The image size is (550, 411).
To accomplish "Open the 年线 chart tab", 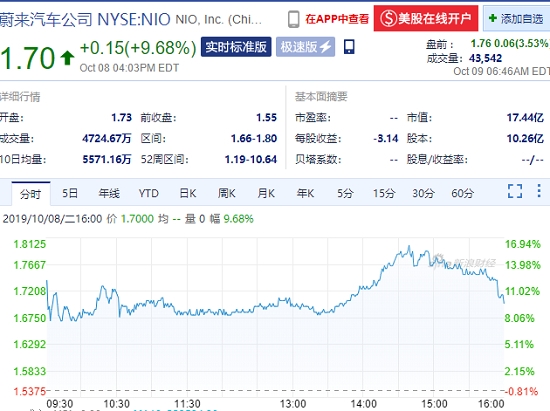I will [x=109, y=193].
